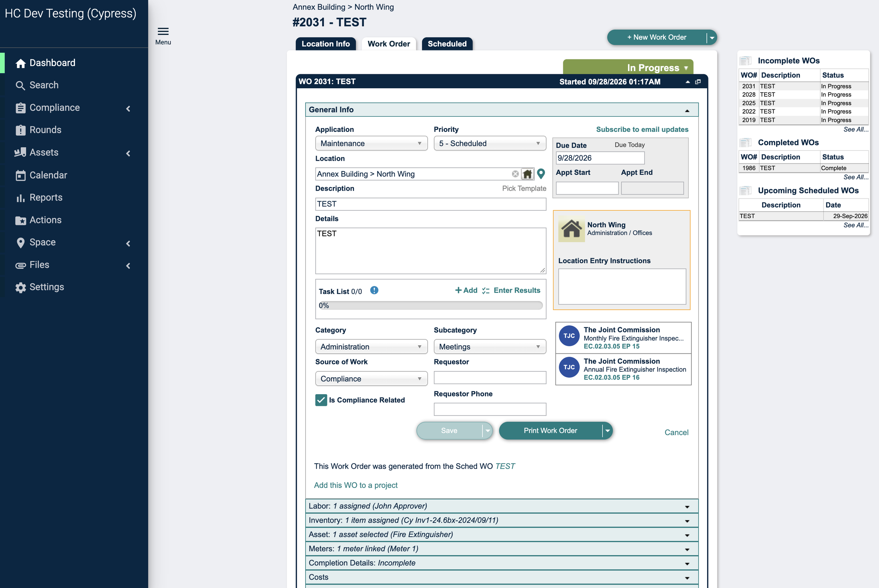Click the Settings gear icon
Image resolution: width=879 pixels, height=588 pixels.
(21, 287)
